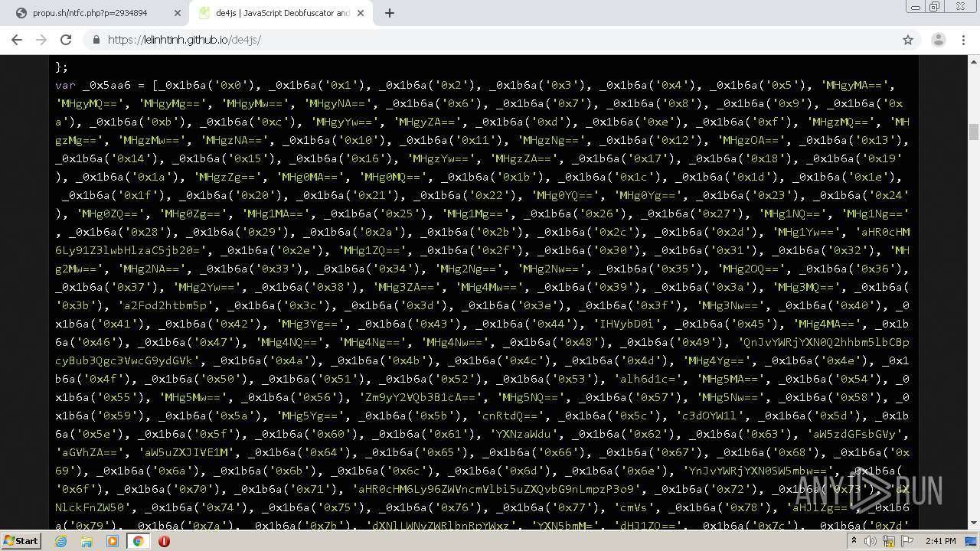This screenshot has width=980, height=551.
Task: Open the Action Center flag icon
Action: tap(907, 541)
